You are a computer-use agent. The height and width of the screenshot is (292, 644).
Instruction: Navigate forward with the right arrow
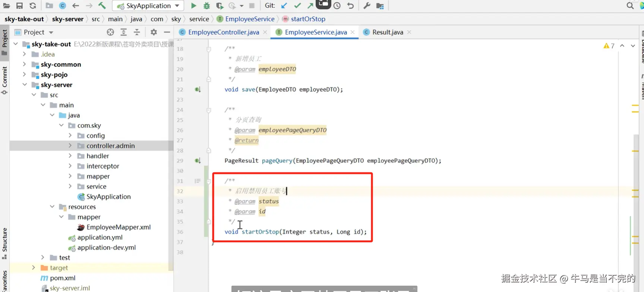click(89, 6)
